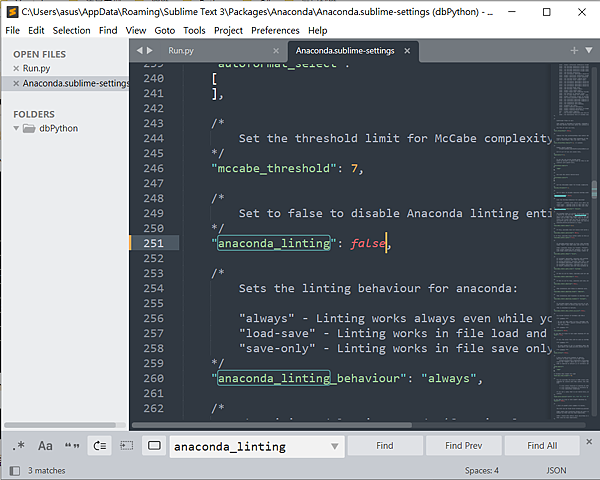Click the Find All button
The height and width of the screenshot is (480, 600).
coord(542,446)
